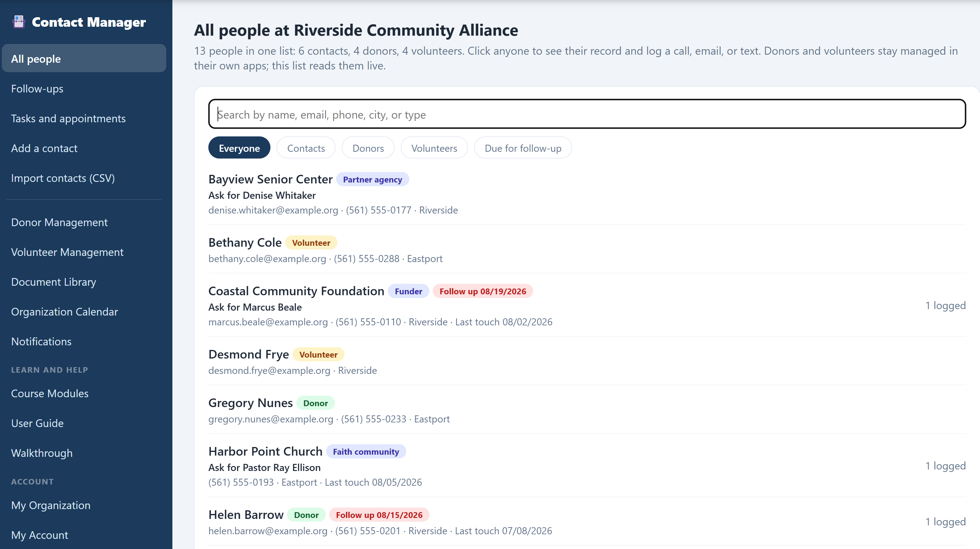Go to Follow-ups in the sidebar
980x549 pixels.
(x=84, y=88)
